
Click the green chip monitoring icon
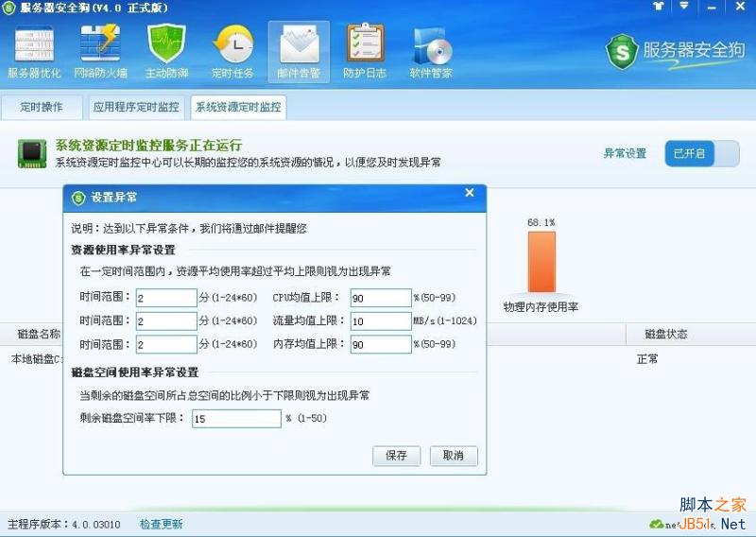32,153
